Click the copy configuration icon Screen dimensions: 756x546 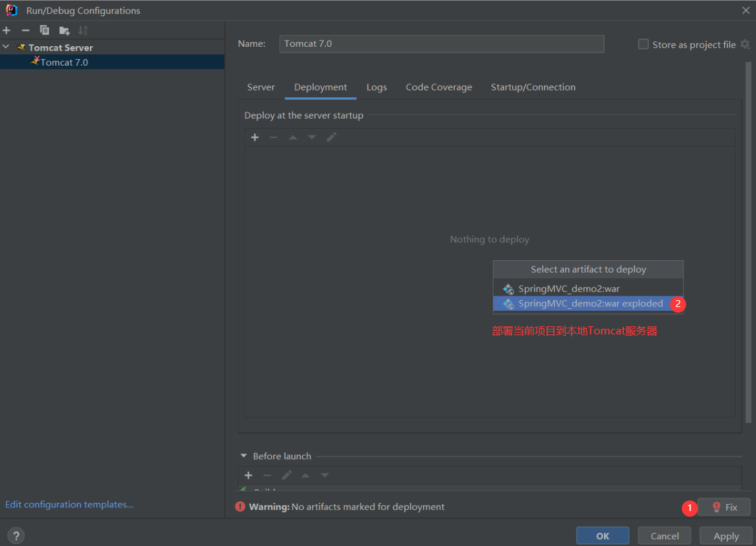pos(44,31)
